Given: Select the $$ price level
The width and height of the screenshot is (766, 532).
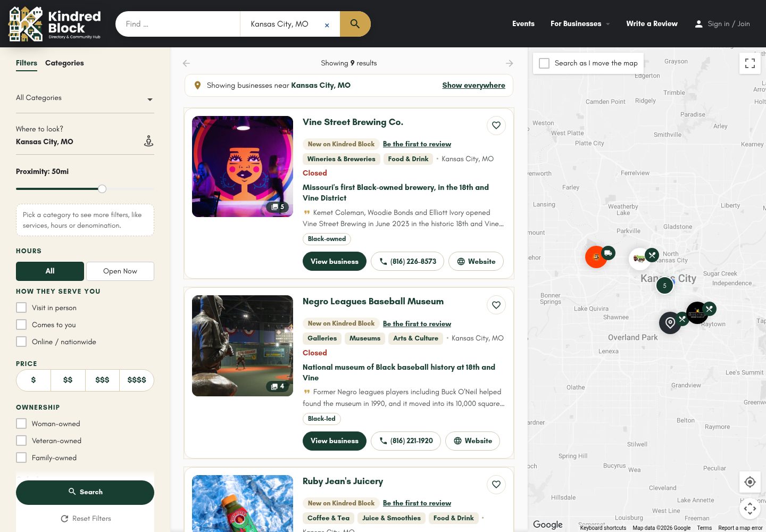Looking at the screenshot, I should tap(68, 380).
